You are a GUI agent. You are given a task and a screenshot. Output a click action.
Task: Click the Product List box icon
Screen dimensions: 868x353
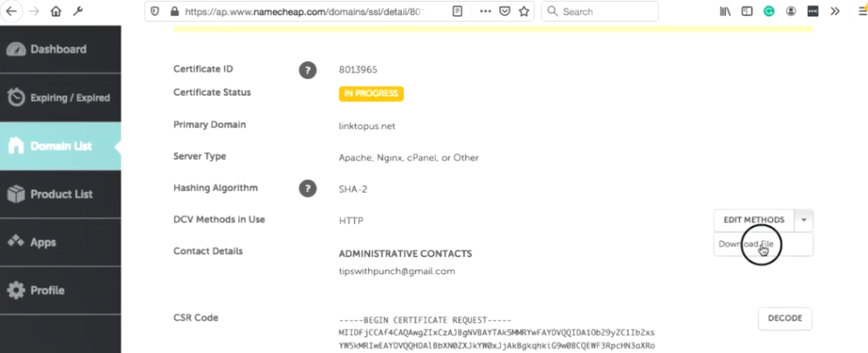(x=16, y=194)
